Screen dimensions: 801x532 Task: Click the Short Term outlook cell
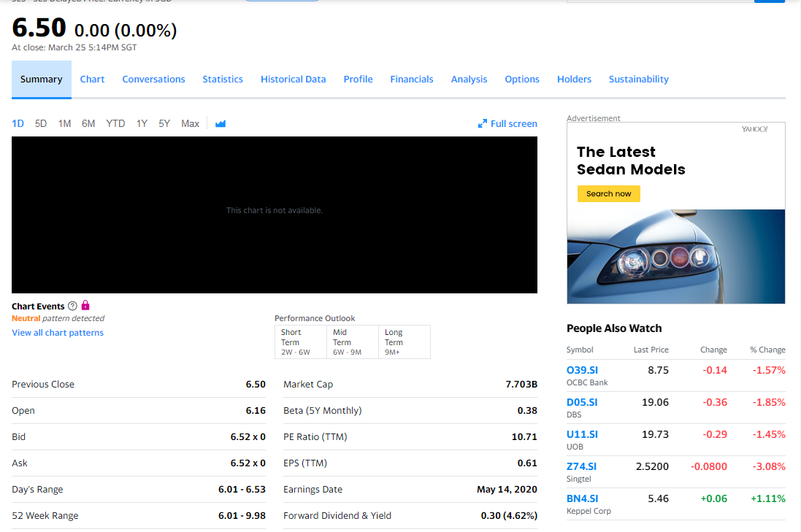(300, 342)
